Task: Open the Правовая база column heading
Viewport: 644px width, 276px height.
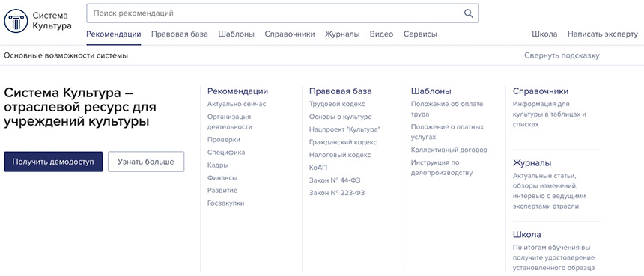Action: tap(341, 91)
